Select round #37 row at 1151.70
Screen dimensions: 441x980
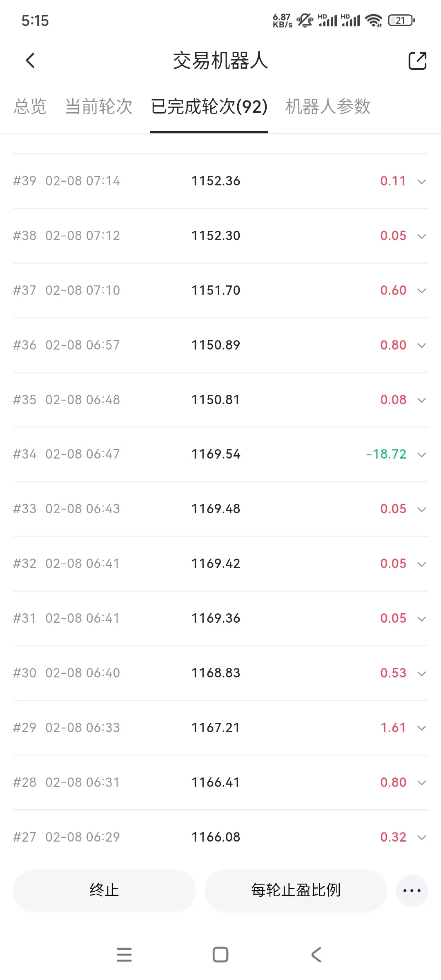(216, 290)
